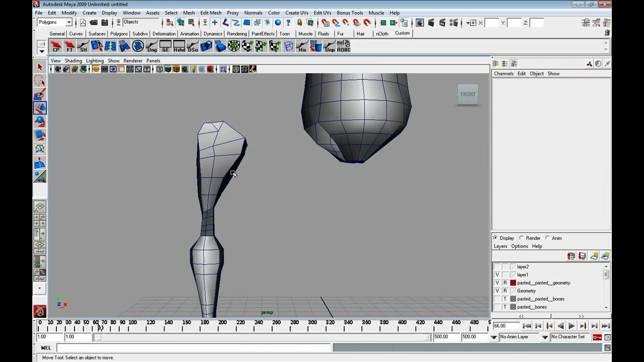Open the Channels menu in Channel Box

[x=504, y=74]
